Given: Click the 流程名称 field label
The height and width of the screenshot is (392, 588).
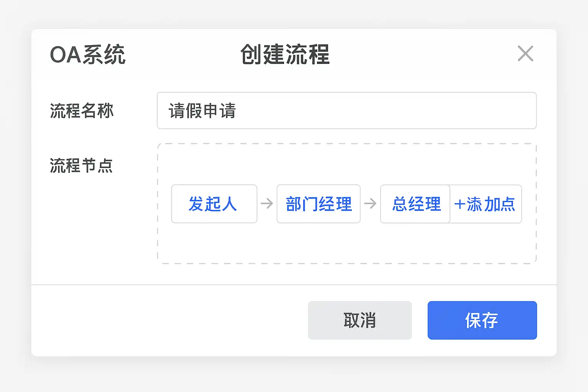Looking at the screenshot, I should point(82,111).
